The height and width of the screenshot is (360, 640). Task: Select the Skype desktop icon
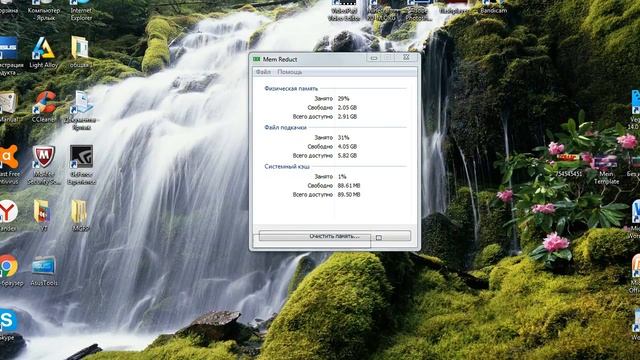tap(8, 325)
